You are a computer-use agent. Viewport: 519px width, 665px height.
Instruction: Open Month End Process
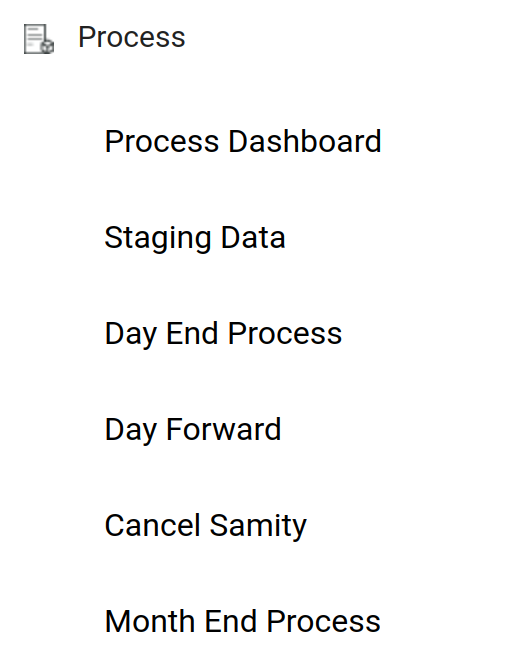point(243,621)
